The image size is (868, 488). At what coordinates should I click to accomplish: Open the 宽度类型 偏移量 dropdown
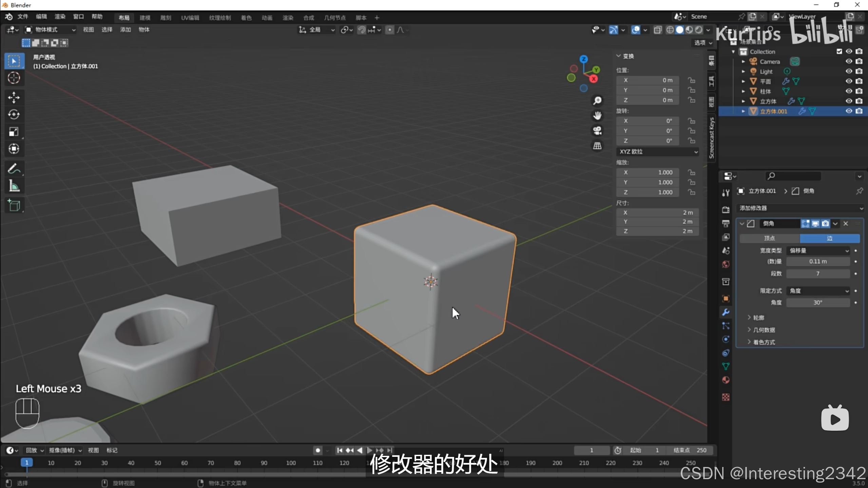pyautogui.click(x=818, y=250)
